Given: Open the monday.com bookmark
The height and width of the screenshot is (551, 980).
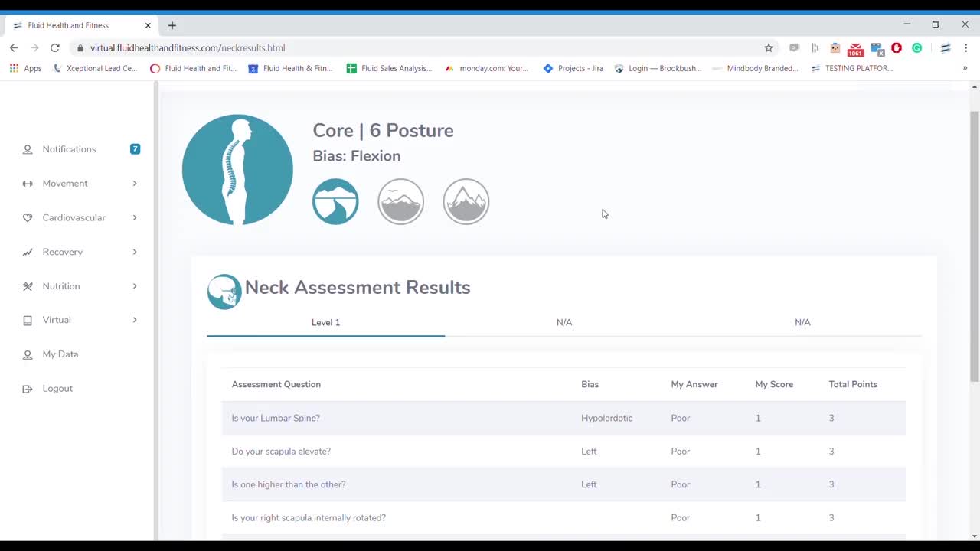Looking at the screenshot, I should click(x=486, y=68).
